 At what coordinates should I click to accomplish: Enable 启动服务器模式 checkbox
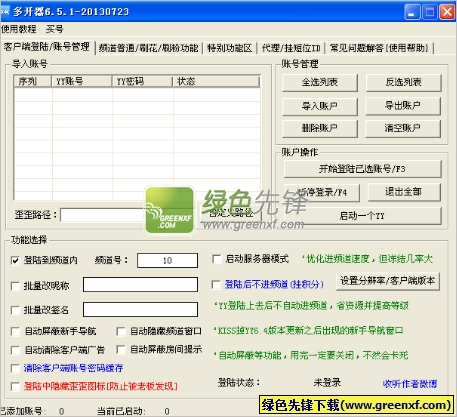coord(217,259)
